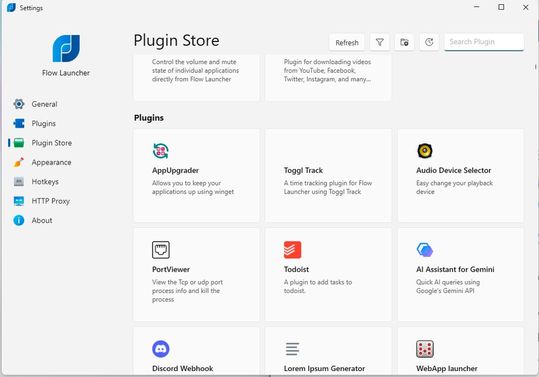Select the Plugins puzzle icon
Screen dimensions: 539x377
pos(19,123)
